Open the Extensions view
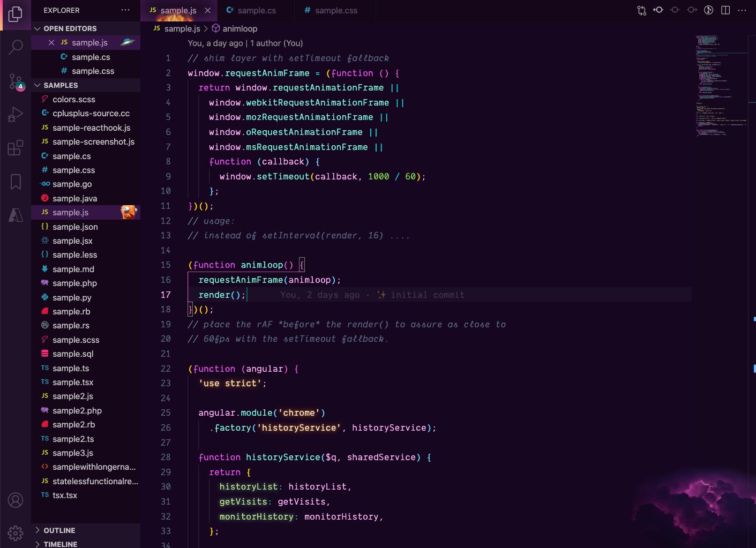 (16, 148)
